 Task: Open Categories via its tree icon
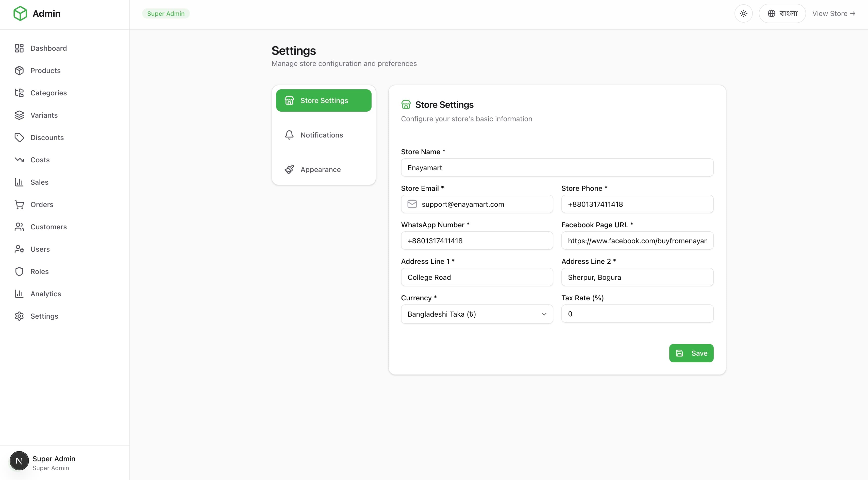click(19, 93)
